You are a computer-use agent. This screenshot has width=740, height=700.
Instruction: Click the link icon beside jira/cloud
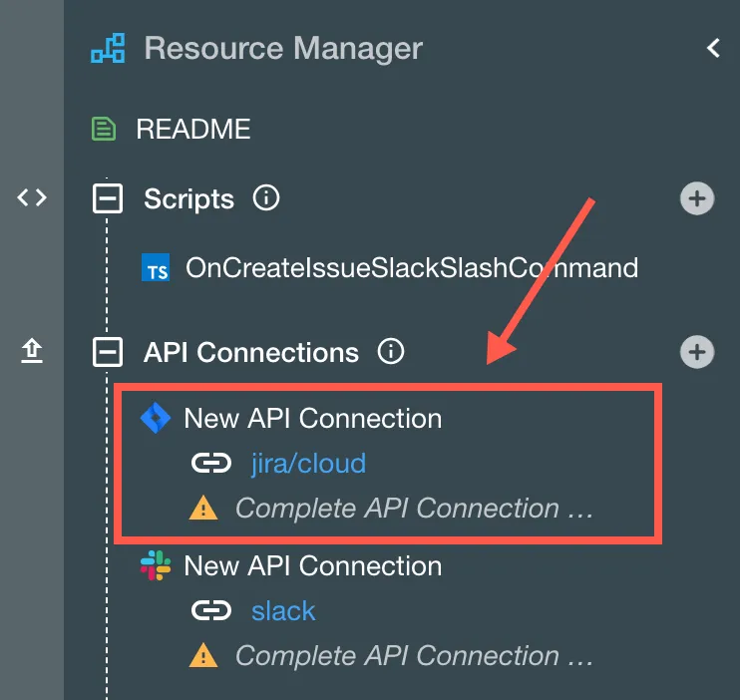211,463
